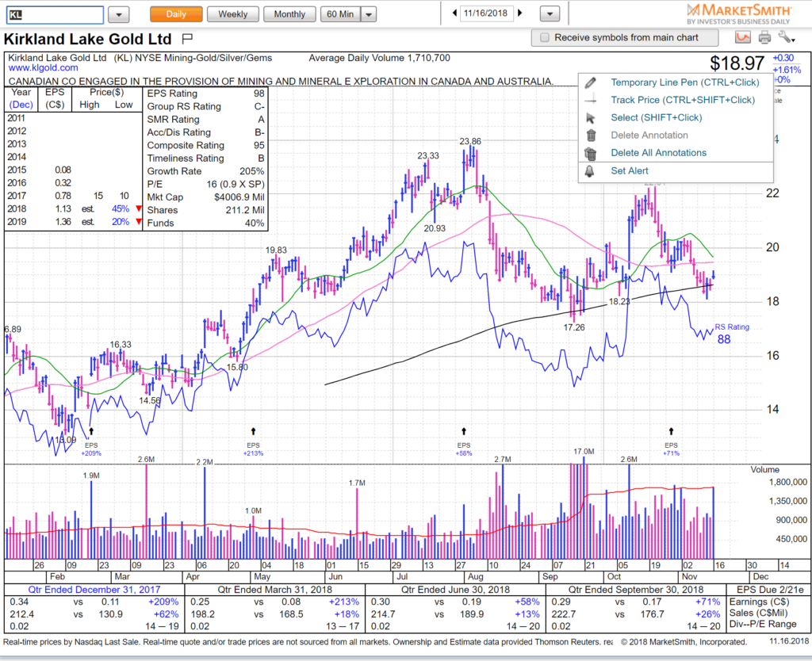The height and width of the screenshot is (661, 812).
Task: Expand the 60 Min interval dropdown arrow
Action: (368, 14)
